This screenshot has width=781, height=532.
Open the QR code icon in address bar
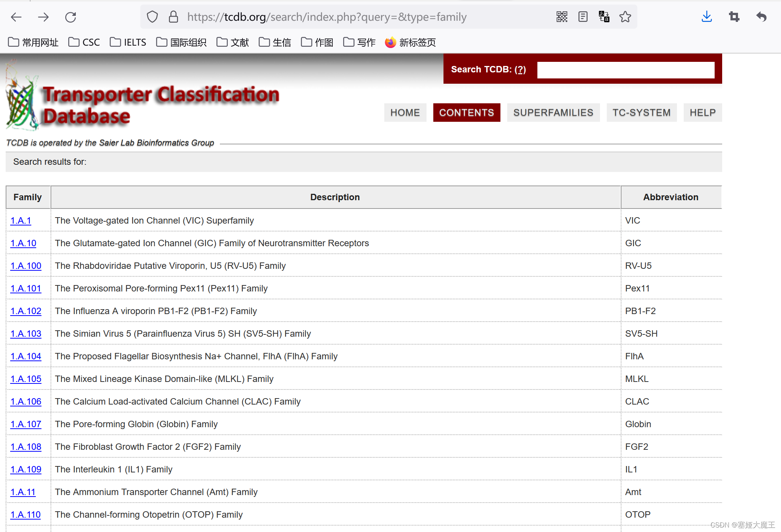click(x=562, y=17)
